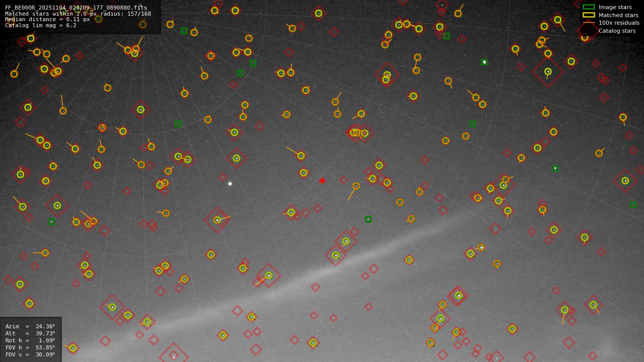644x362 pixels.
Task: Click the red center cross marker
Action: 322,181
